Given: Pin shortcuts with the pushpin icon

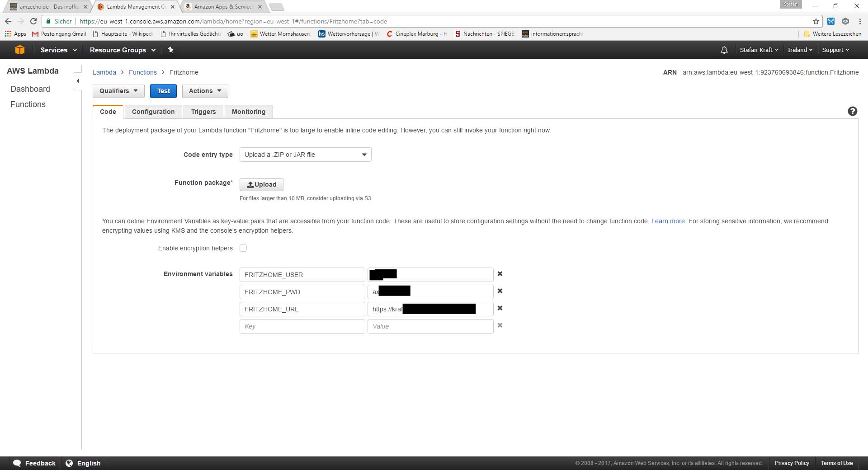Looking at the screenshot, I should 170,50.
